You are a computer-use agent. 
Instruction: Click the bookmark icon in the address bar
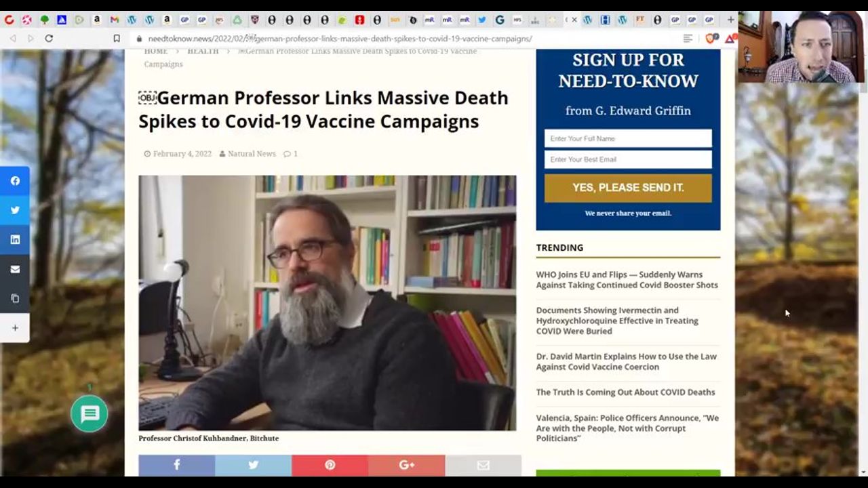[x=117, y=39]
